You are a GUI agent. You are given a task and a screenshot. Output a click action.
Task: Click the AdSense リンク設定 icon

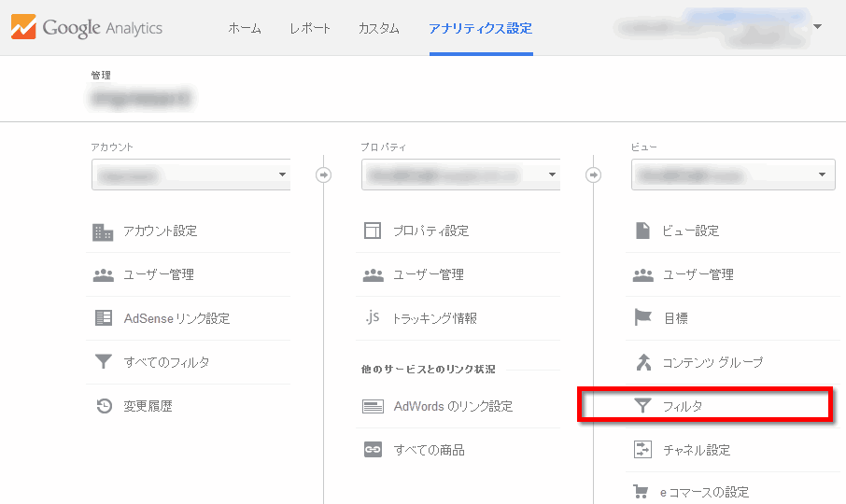(x=103, y=318)
